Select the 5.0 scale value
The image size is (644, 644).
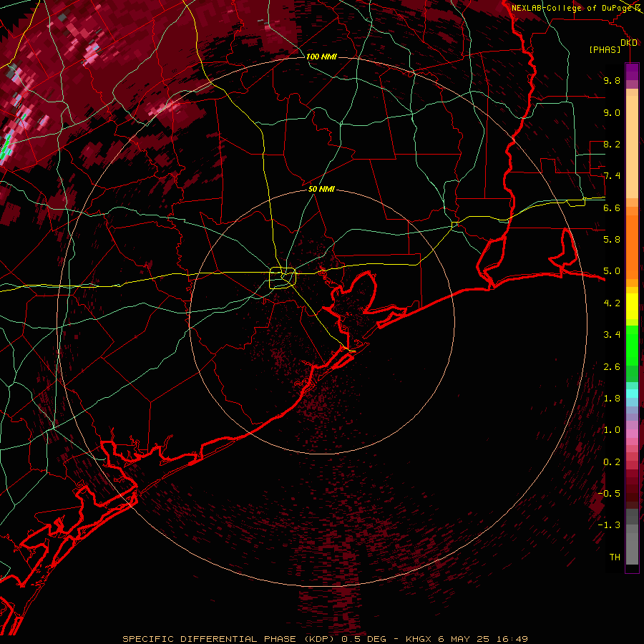(612, 271)
